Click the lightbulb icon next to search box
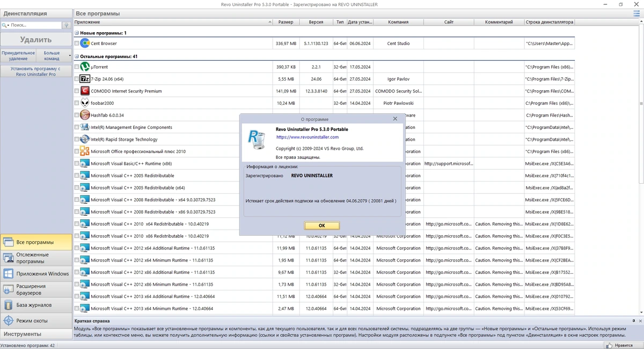The height and width of the screenshot is (349, 644). tap(67, 25)
